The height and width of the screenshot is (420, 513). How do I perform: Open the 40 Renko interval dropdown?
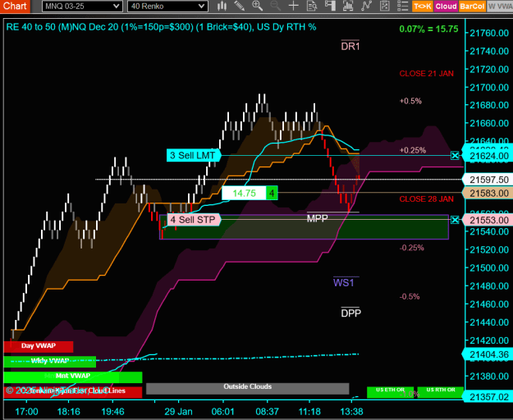point(167,7)
